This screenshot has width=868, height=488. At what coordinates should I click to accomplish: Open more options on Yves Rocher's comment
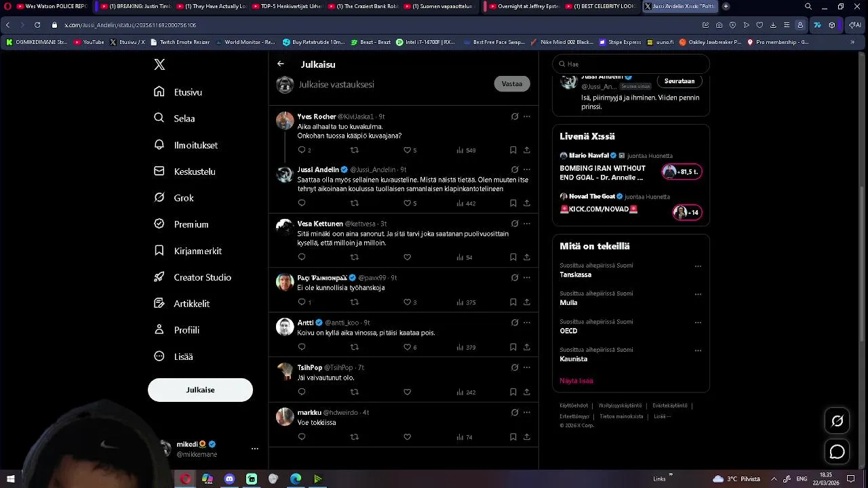coord(526,117)
